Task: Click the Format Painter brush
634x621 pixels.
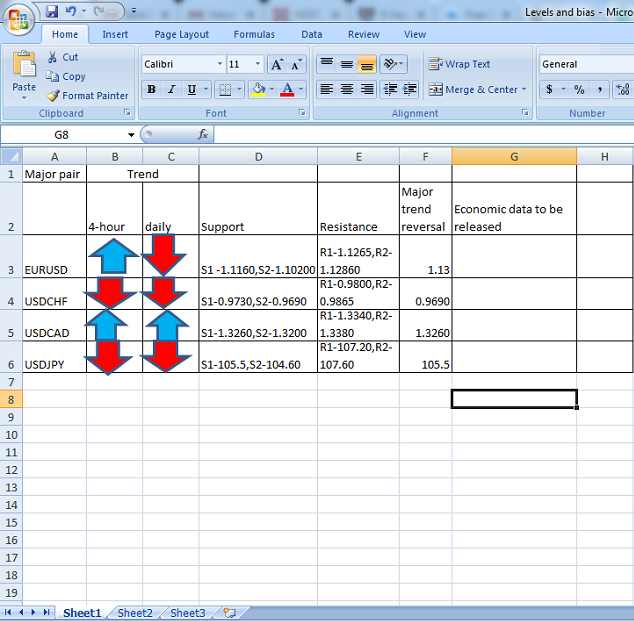Action: coord(53,96)
